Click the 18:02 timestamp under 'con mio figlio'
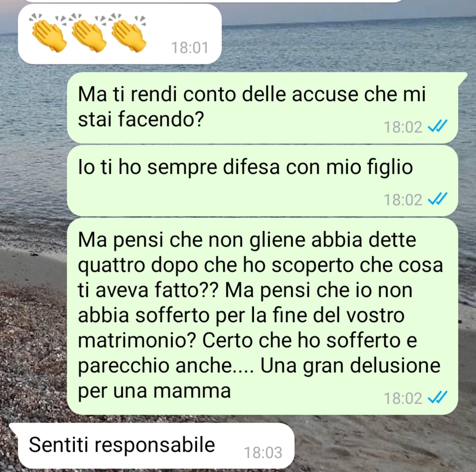 [x=403, y=200]
